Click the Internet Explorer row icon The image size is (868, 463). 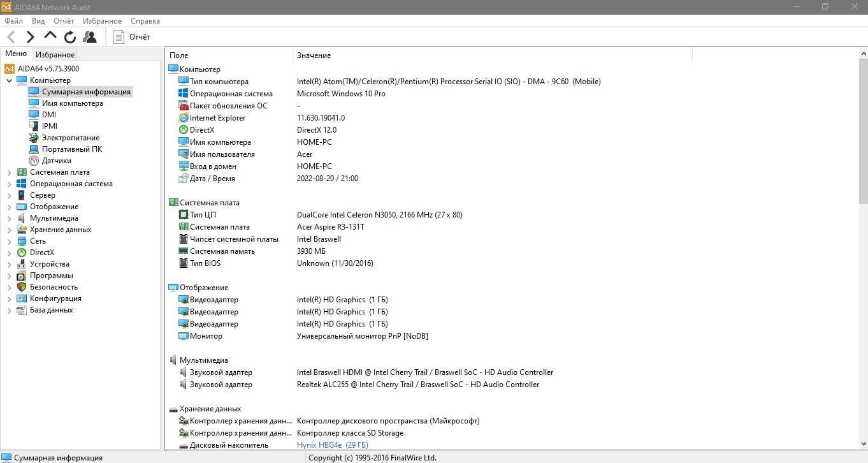[x=184, y=118]
